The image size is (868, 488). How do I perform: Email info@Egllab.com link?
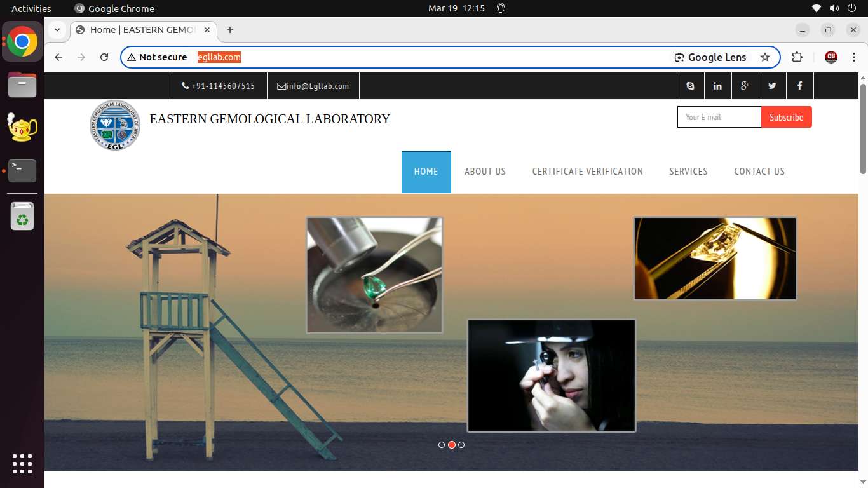(313, 86)
